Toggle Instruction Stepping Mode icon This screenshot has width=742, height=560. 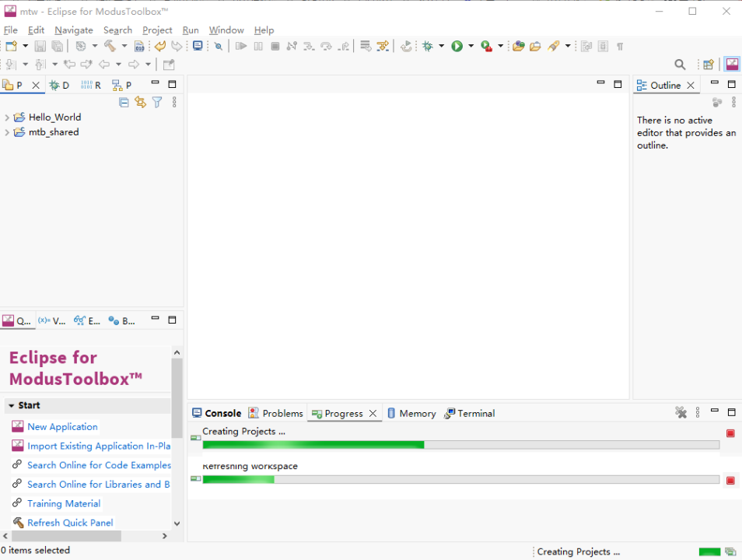[383, 46]
